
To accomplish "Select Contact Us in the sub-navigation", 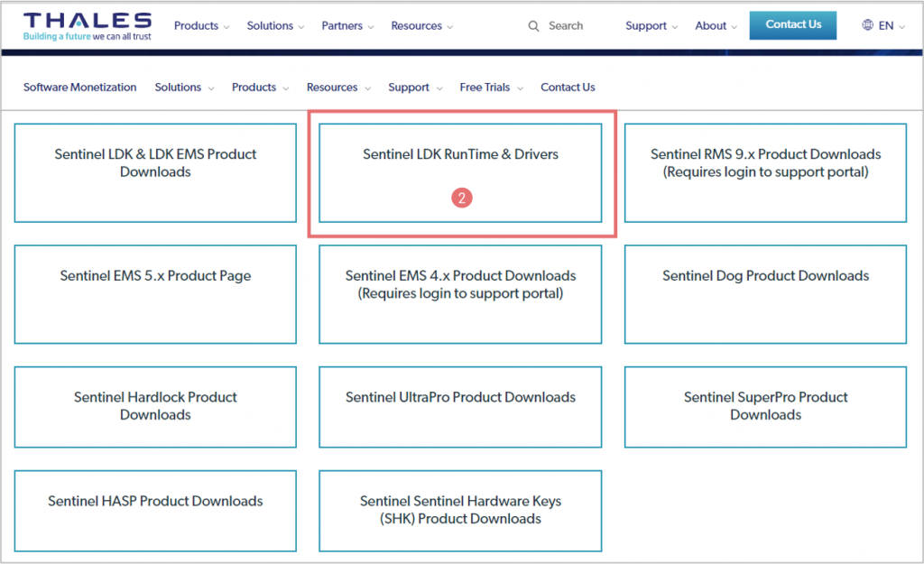I will click(x=568, y=88).
